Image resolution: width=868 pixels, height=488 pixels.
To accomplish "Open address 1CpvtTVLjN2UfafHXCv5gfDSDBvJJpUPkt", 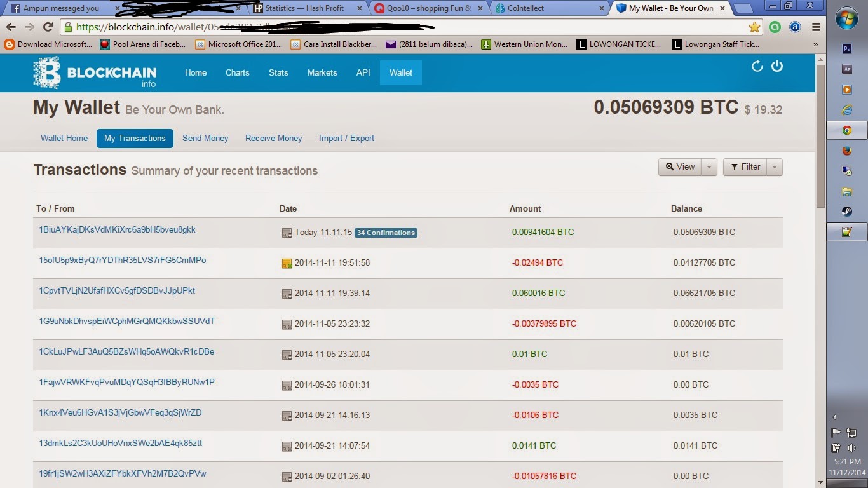I will 117,291.
